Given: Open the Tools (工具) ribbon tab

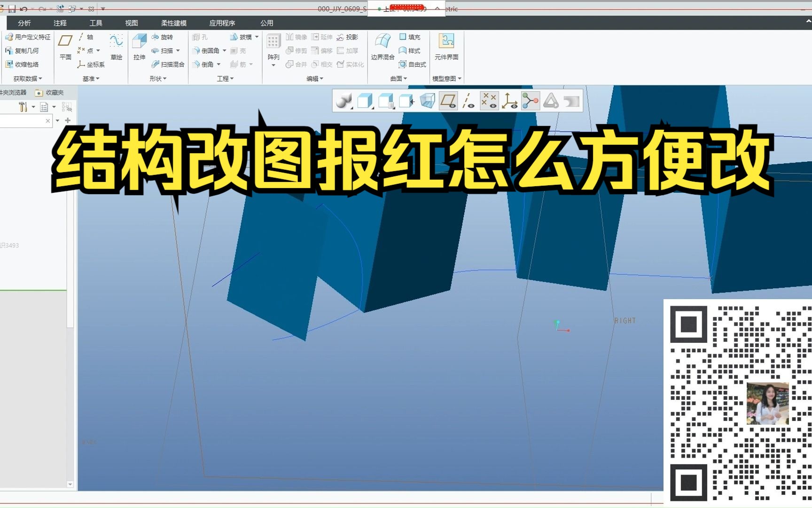Looking at the screenshot, I should (95, 23).
